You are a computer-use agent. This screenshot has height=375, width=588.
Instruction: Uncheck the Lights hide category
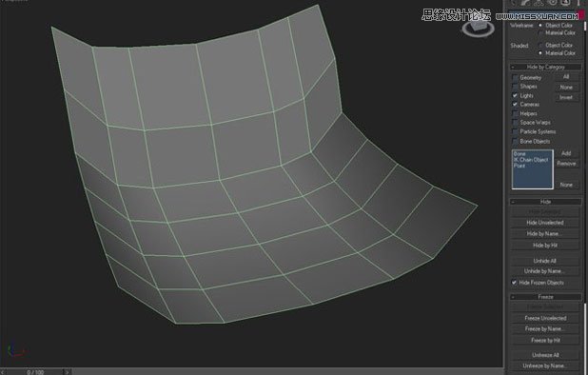pos(515,95)
